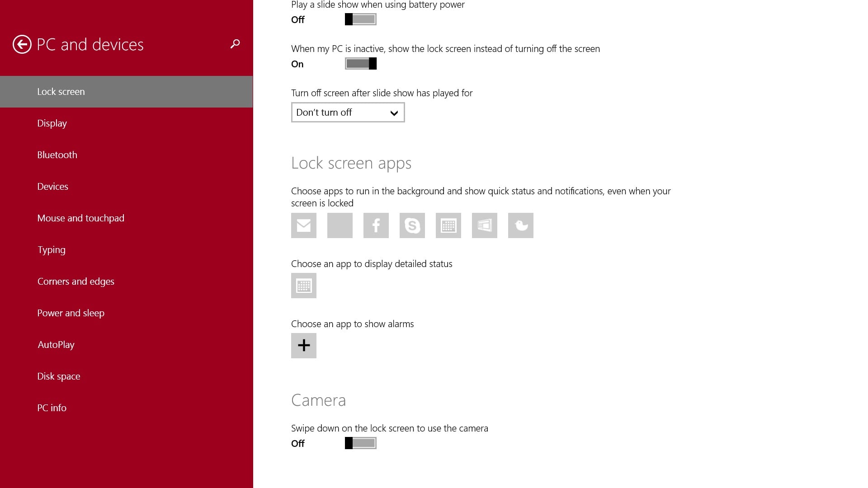Enable slide show on battery power

tap(360, 19)
